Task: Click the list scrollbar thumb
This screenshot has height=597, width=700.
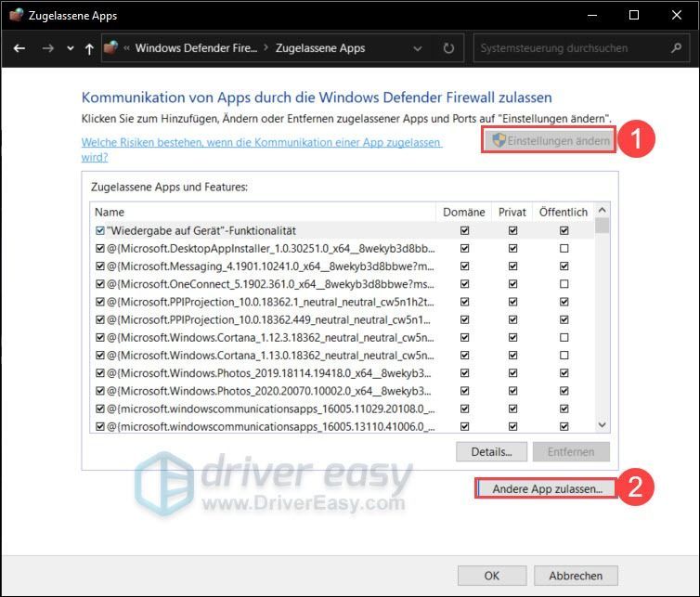Action: (602, 226)
